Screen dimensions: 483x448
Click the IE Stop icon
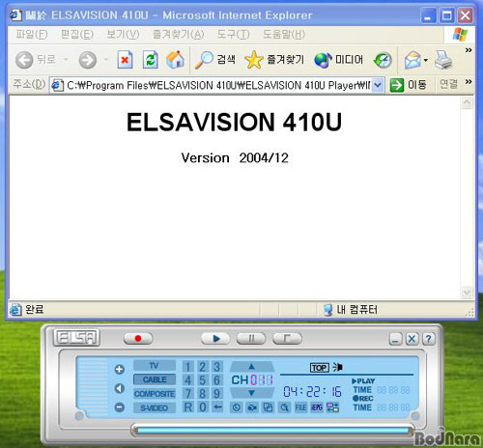click(x=125, y=60)
